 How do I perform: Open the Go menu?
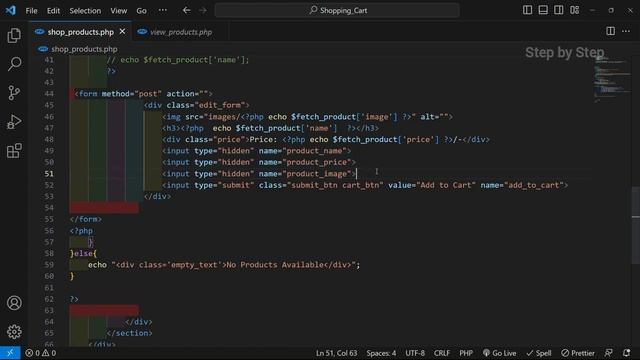[x=141, y=11]
